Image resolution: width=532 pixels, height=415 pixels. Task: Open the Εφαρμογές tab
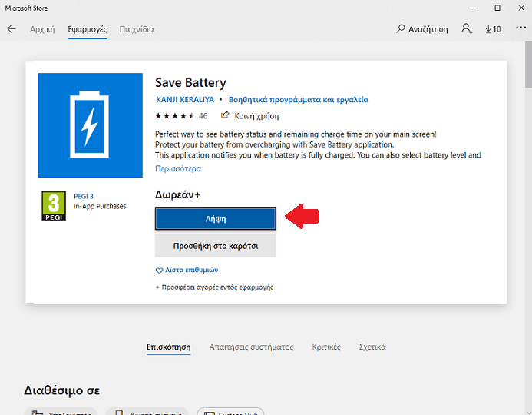coord(88,29)
